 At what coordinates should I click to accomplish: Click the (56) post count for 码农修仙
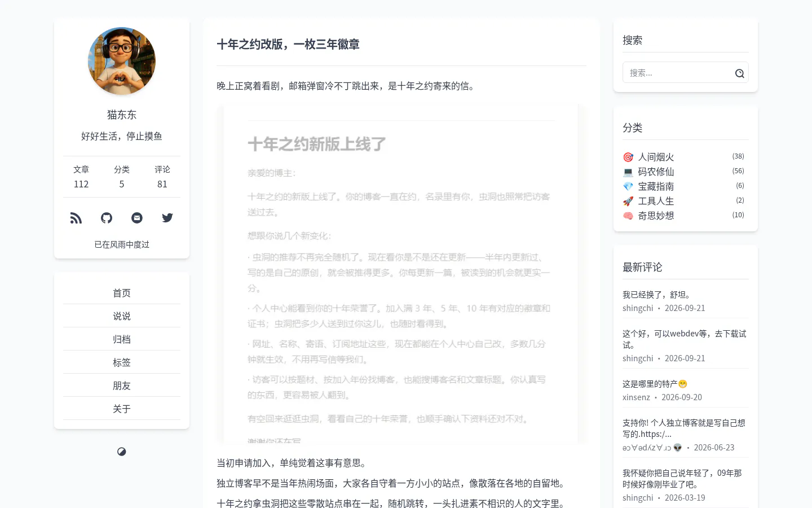click(738, 171)
